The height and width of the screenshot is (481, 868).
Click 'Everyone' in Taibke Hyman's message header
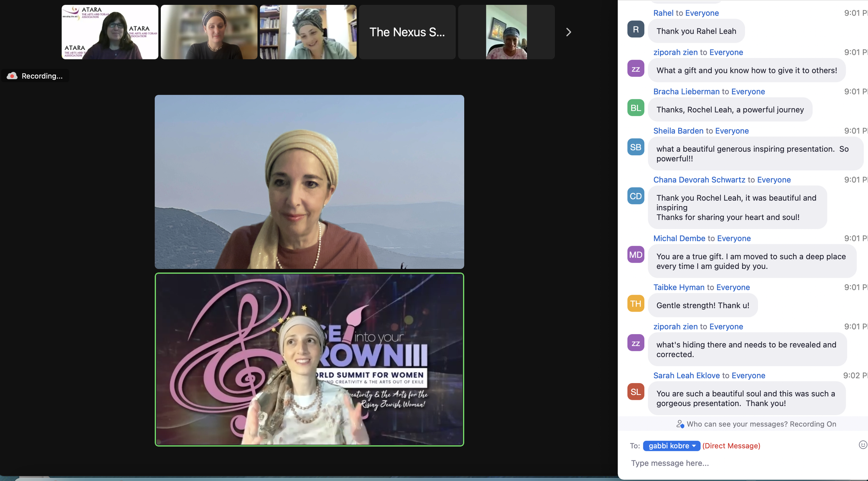coord(733,287)
